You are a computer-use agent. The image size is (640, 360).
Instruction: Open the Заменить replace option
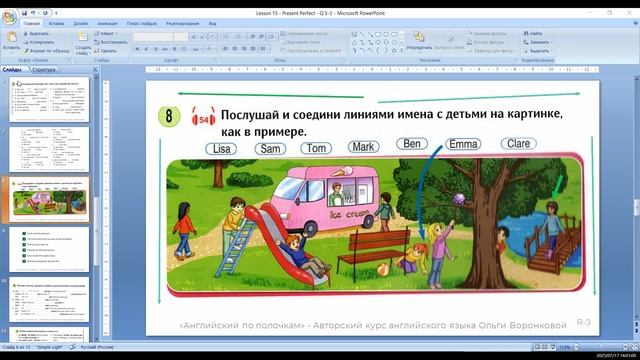(x=538, y=42)
